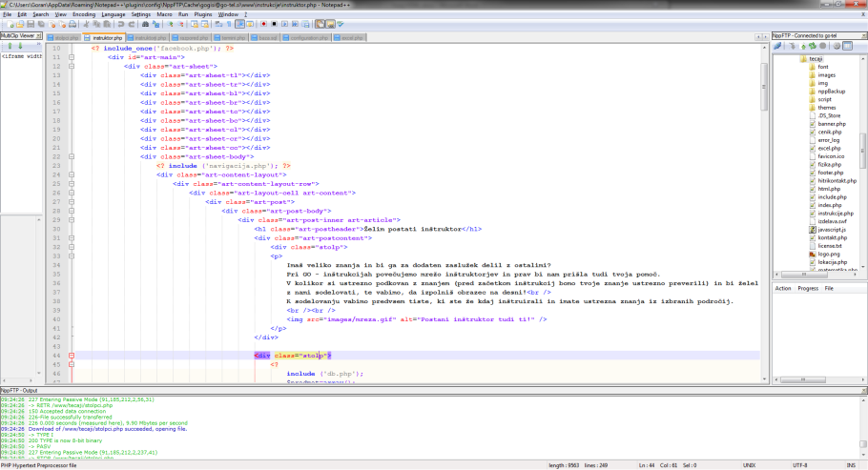Close the NppFTP panel with its X
868x470 pixels.
click(x=864, y=35)
